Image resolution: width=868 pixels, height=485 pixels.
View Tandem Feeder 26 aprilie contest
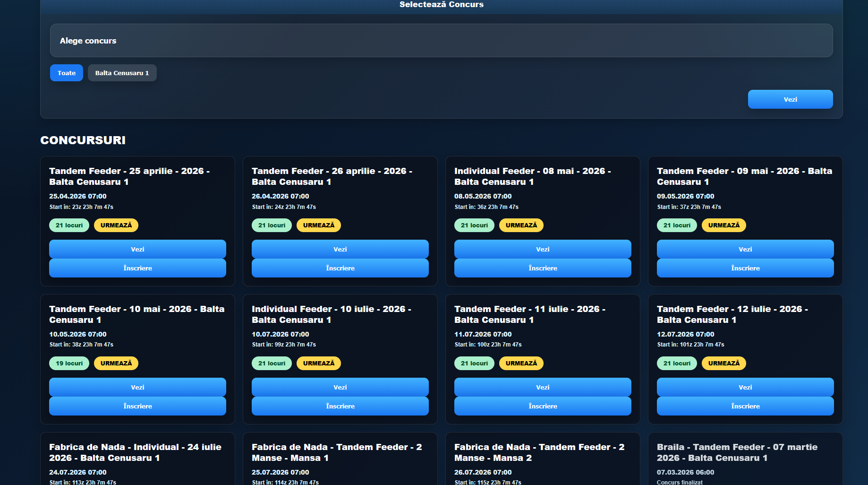340,249
